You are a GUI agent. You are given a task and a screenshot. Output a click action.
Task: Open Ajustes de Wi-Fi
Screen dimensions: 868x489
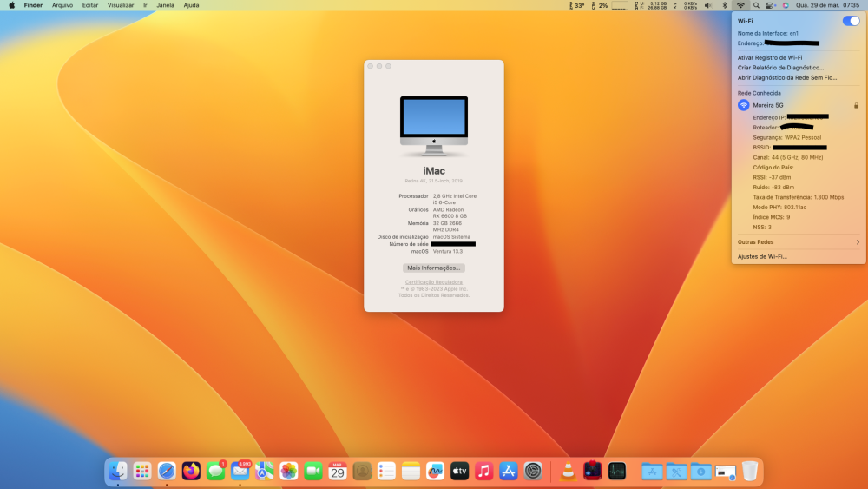[x=762, y=256]
